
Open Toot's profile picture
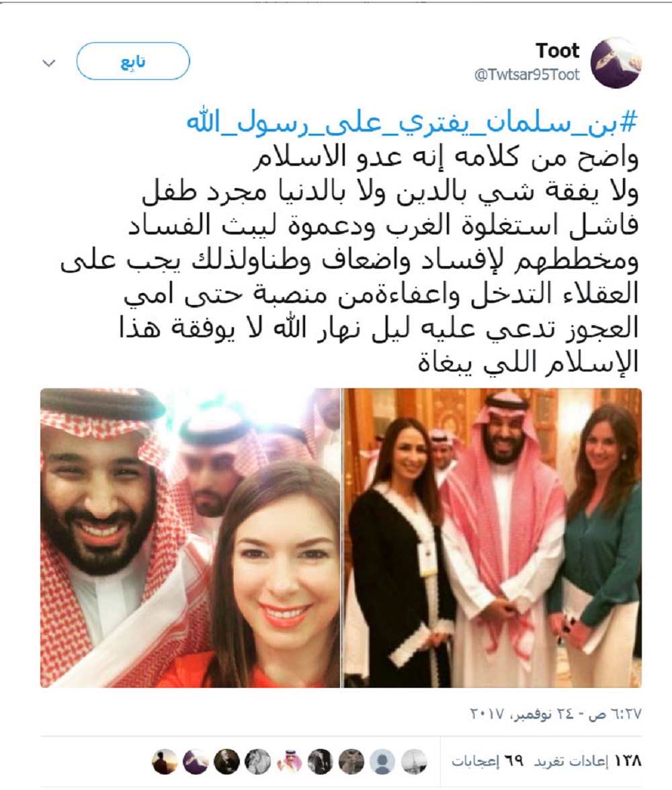(x=616, y=62)
